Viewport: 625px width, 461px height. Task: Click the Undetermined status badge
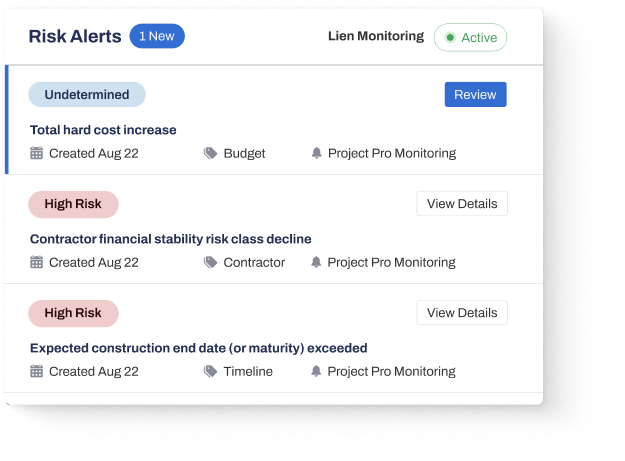click(87, 94)
